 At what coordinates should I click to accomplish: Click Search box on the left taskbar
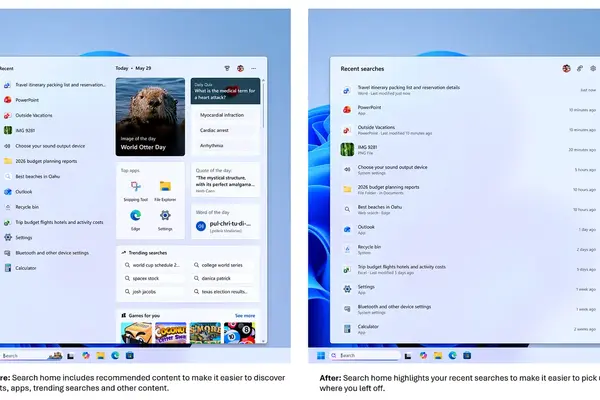pos(31,356)
